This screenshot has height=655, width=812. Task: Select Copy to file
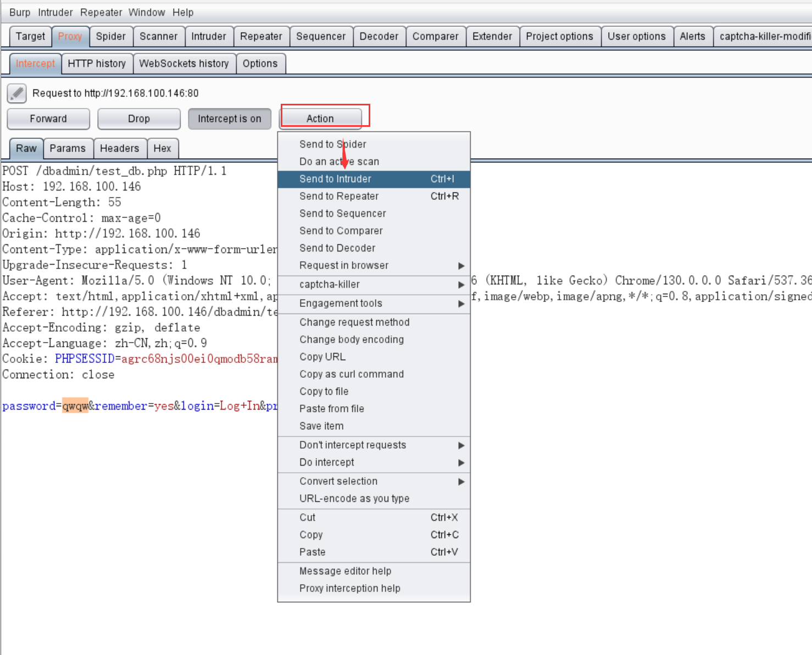374,391
